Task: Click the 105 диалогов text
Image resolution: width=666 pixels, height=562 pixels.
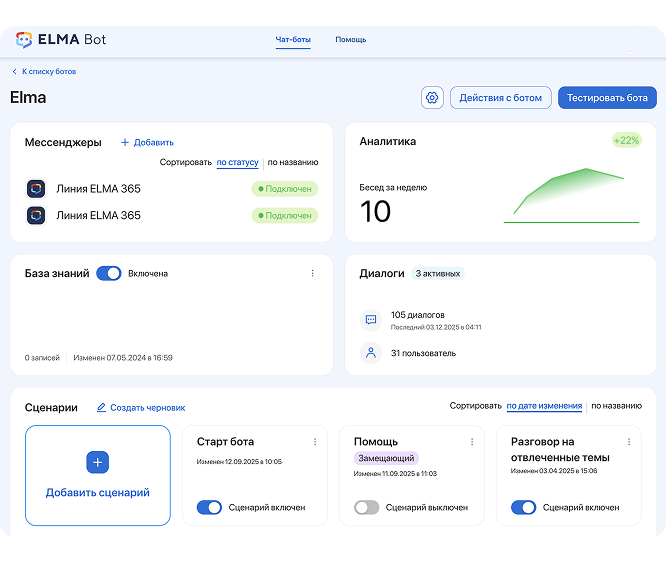Action: 418,315
